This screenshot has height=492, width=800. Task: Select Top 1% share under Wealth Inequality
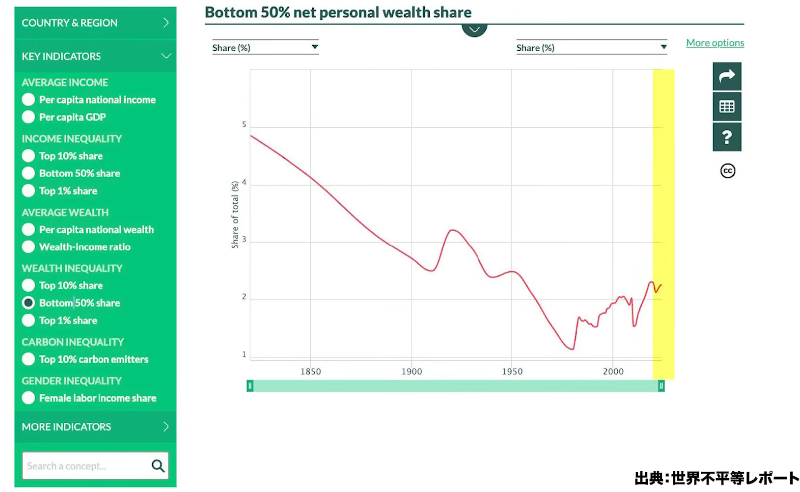click(x=29, y=321)
